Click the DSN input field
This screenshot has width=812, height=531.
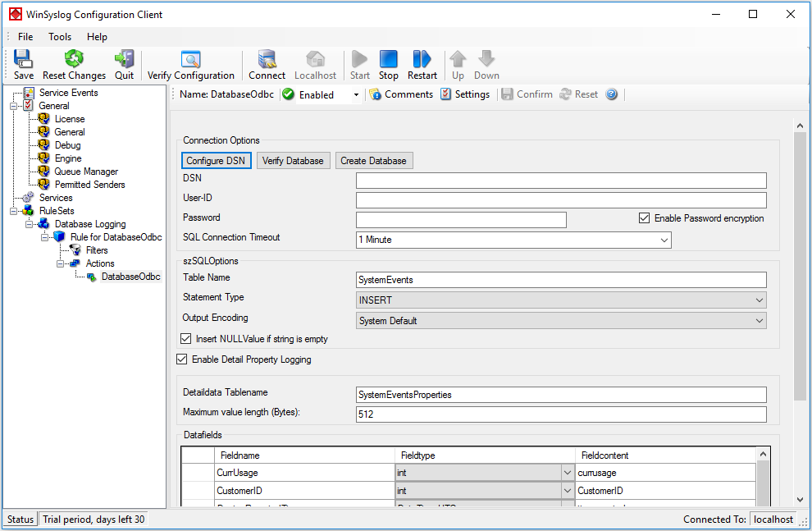click(561, 181)
